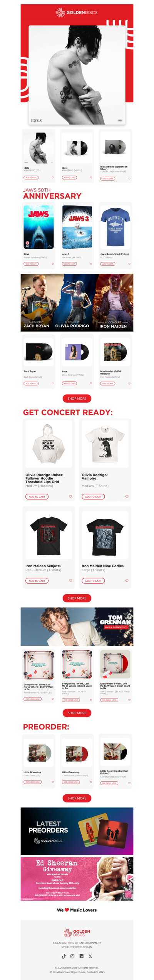The width and height of the screenshot is (154, 980).
Task: Wishlist the Iron Maiden Senjutsu shirt heart
Action: click(70, 580)
